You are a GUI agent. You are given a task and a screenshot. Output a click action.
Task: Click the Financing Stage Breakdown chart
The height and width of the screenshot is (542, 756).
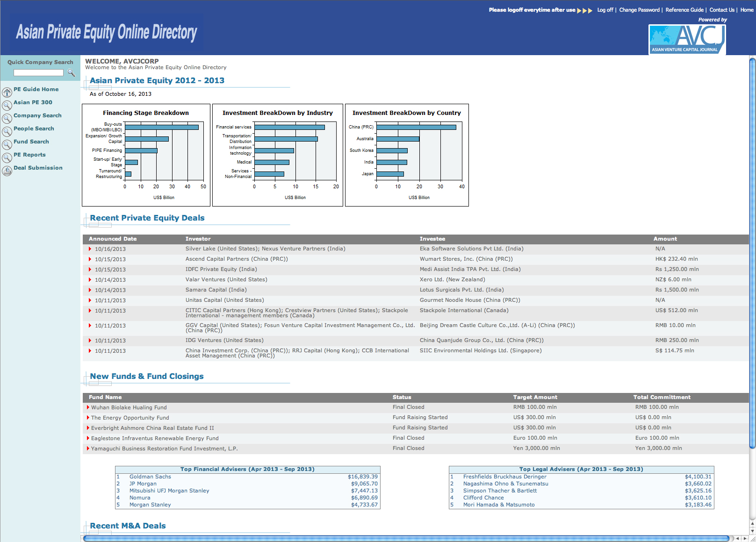(146, 155)
